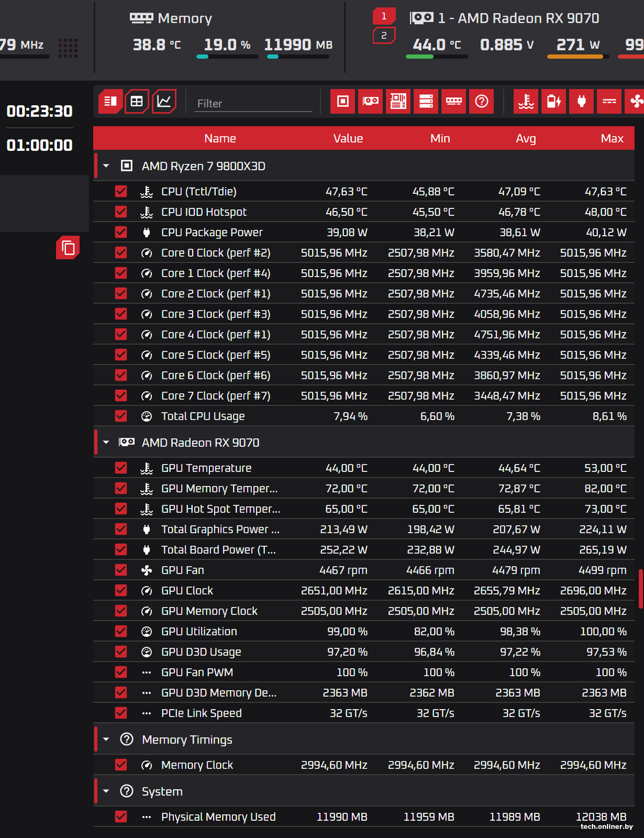
Task: Uncheck the GPU Temperature checkbox
Action: (x=121, y=468)
